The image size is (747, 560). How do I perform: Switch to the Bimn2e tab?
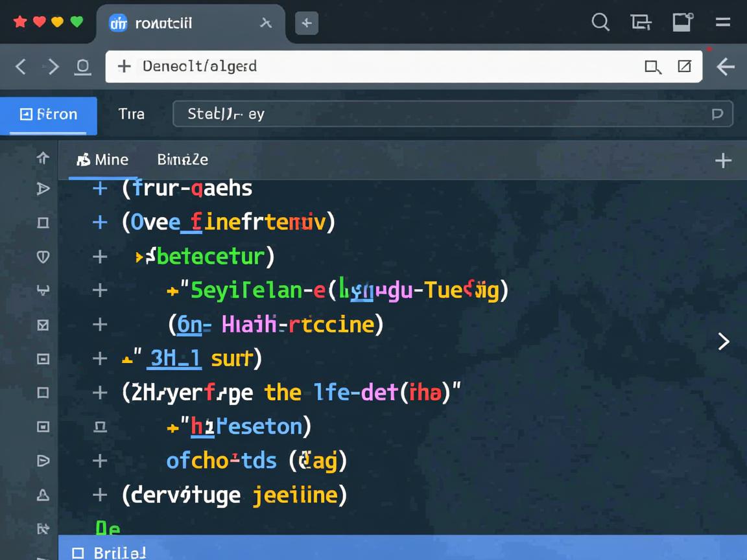pos(182,159)
